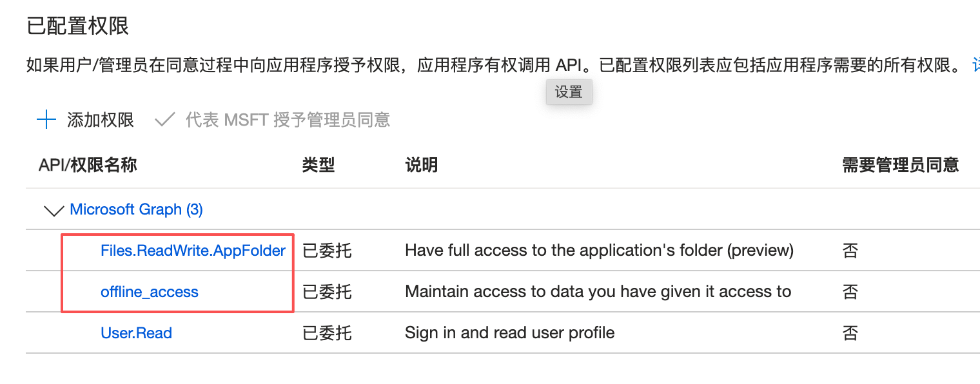Collapse the Microsoft Graph chevron

pyautogui.click(x=53, y=210)
